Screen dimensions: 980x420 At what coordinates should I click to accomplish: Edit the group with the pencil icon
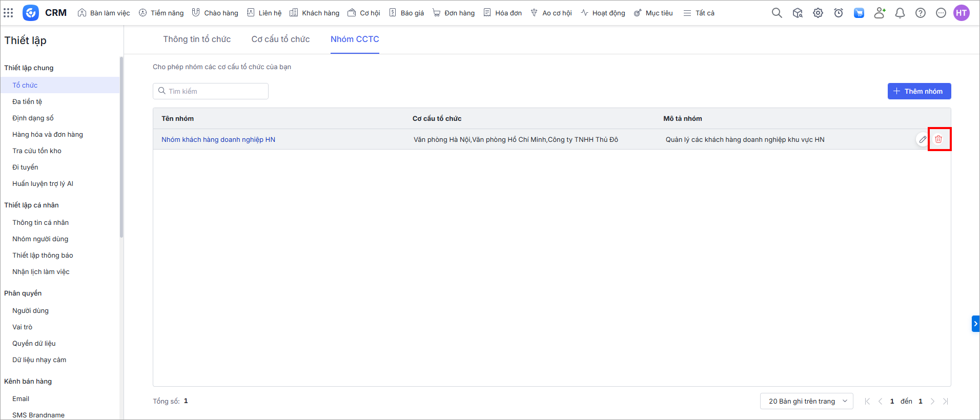(923, 139)
